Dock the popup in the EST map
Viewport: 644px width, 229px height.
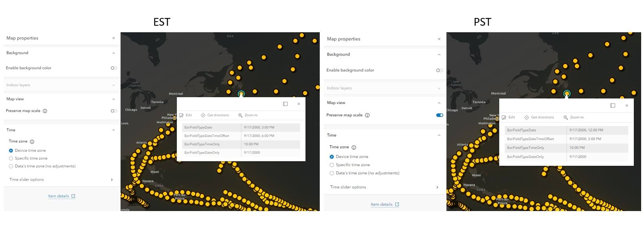tap(285, 104)
